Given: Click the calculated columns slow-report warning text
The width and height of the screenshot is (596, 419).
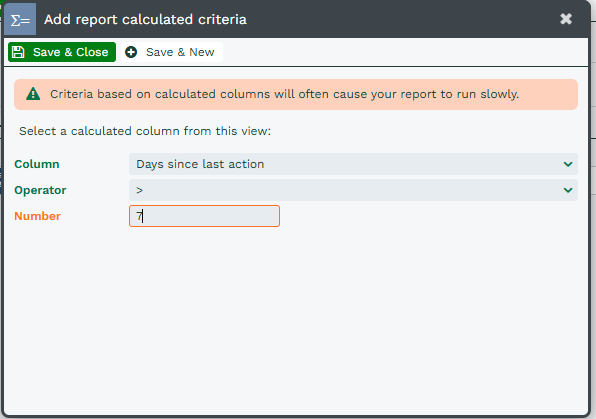Looking at the screenshot, I should 284,94.
